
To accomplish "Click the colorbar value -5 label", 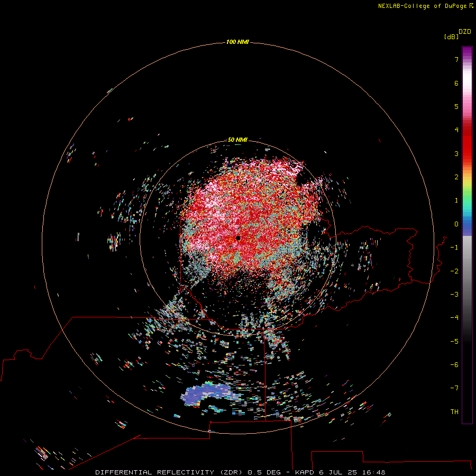I will click(x=454, y=342).
